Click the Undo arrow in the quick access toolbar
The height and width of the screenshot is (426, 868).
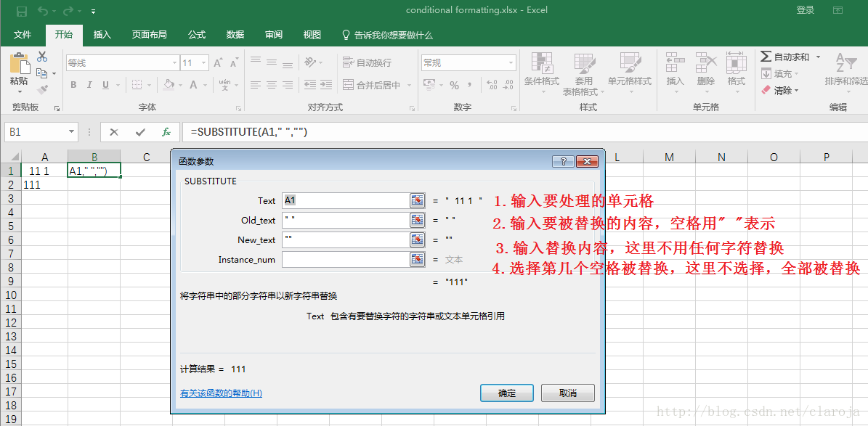pos(43,11)
